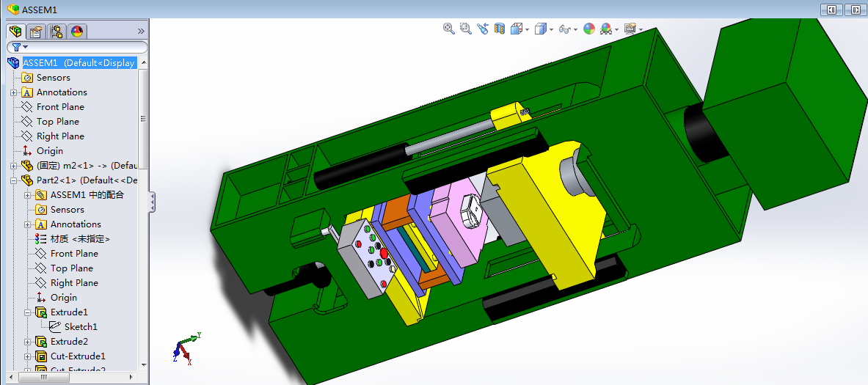Open Edit Appearance color ball icon
This screenshot has height=385, width=868.
(589, 29)
